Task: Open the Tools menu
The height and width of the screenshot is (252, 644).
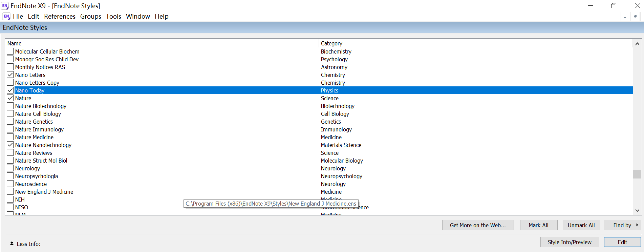Action: coord(113,16)
